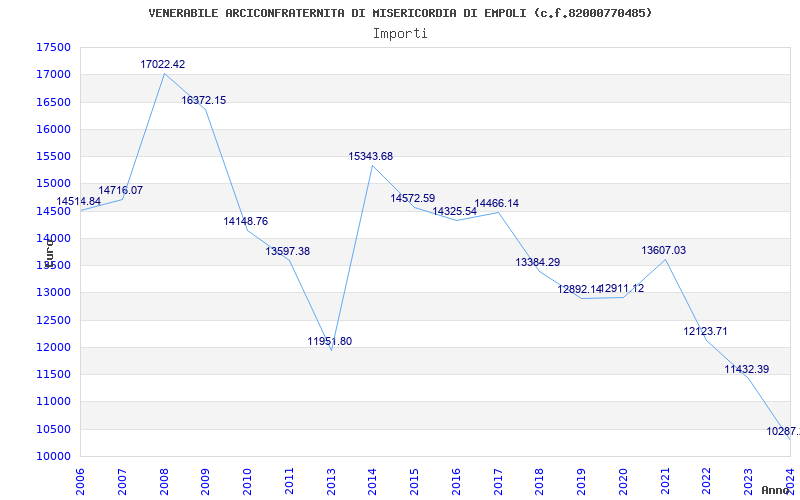Viewport: 800px width, 500px height.
Task: Click the data label 14325.54
Action: click(455, 211)
